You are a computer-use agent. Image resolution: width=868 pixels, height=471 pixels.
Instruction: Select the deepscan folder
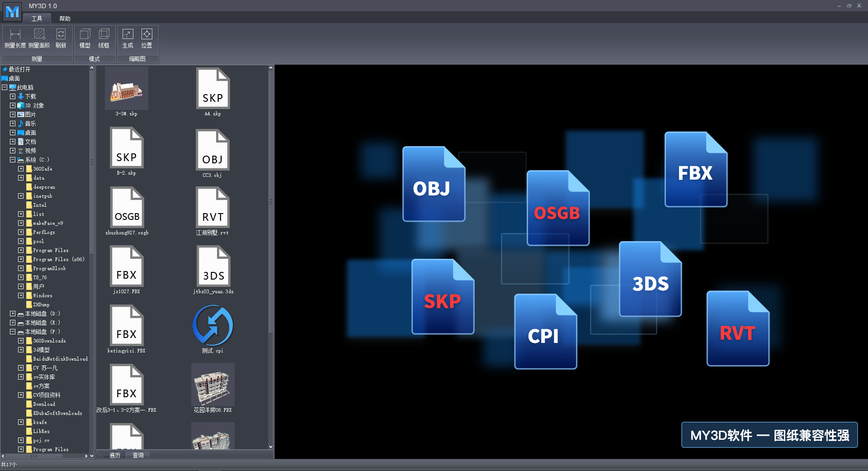click(41, 187)
